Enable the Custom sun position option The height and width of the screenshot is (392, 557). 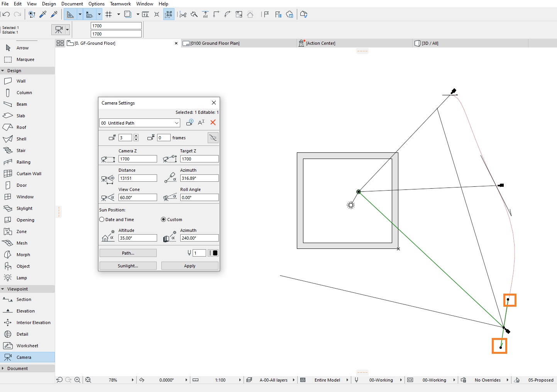click(163, 219)
